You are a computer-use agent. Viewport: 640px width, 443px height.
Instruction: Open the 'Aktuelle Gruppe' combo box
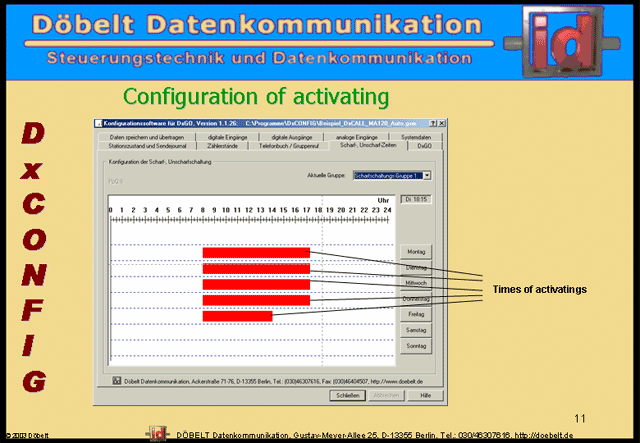coord(392,176)
